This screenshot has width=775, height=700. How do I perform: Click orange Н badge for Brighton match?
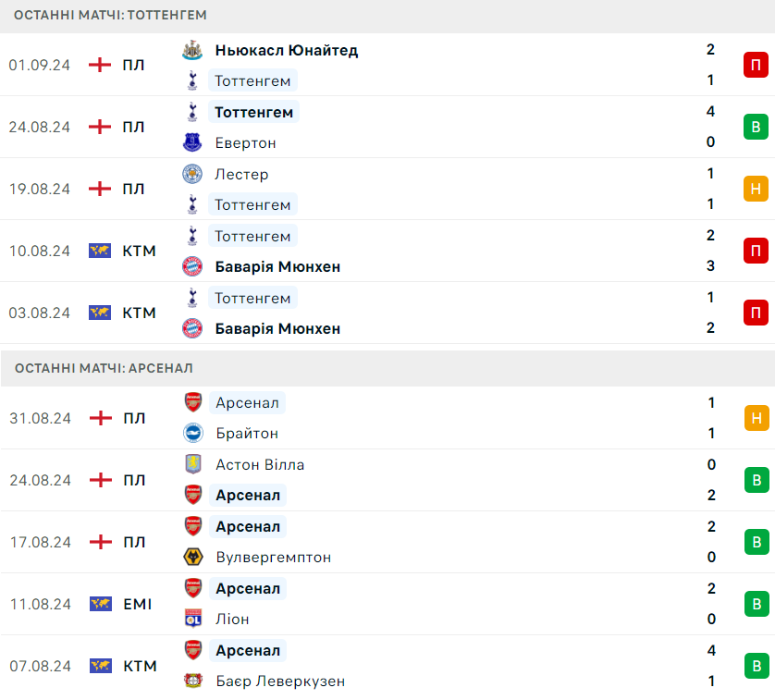(757, 418)
